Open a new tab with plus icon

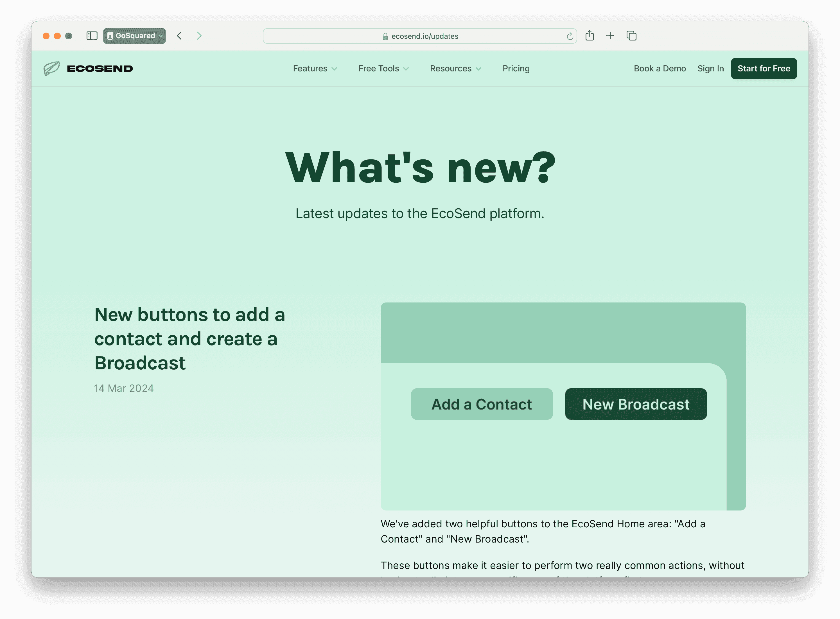610,36
